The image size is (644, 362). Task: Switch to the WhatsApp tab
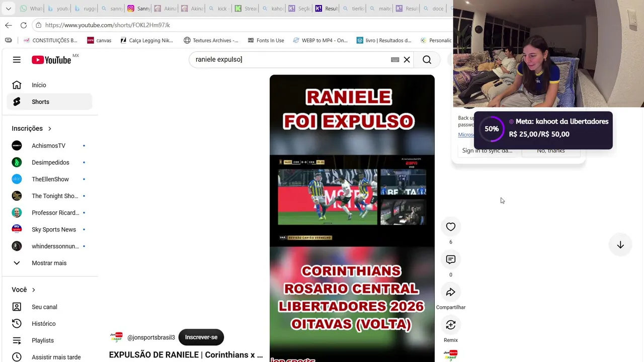point(31,9)
